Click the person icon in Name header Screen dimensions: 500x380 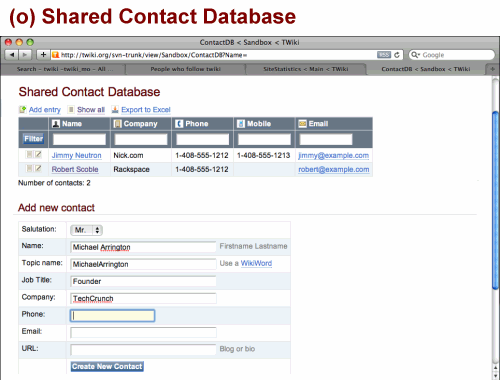56,124
